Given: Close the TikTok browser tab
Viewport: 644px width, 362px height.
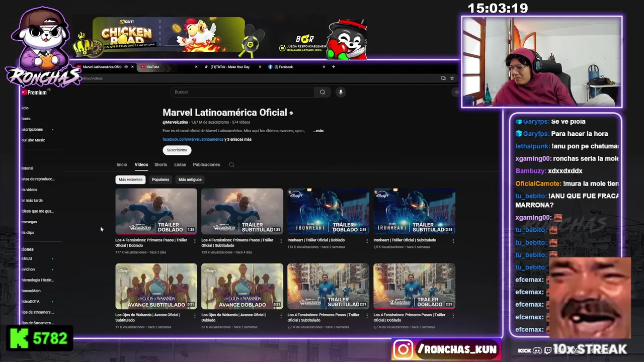Looking at the screenshot, I should coord(260,67).
